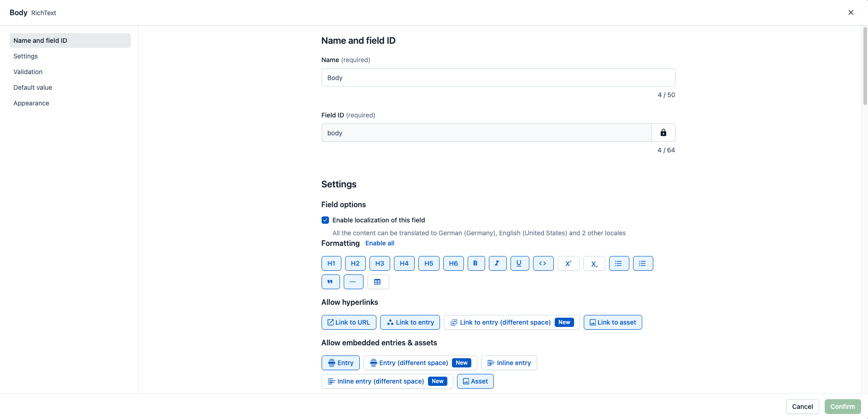Toggle embedded Asset option
Screen dimensions: 868x419
click(475, 381)
